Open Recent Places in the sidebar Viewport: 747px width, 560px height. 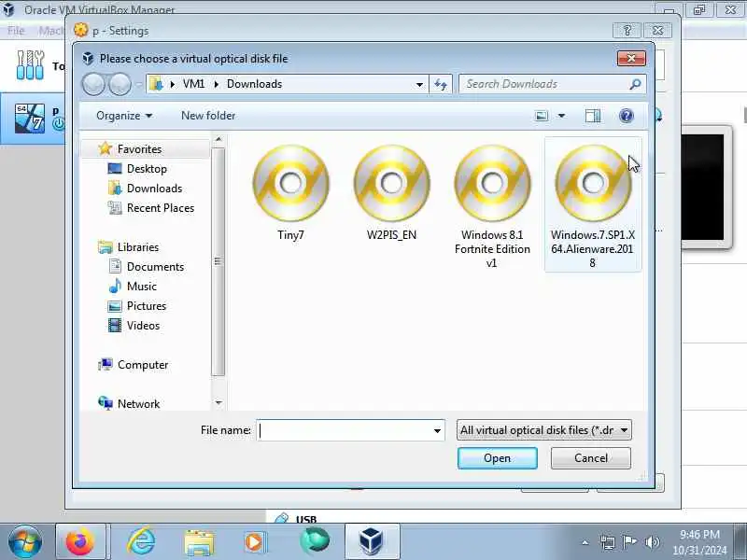tap(160, 208)
